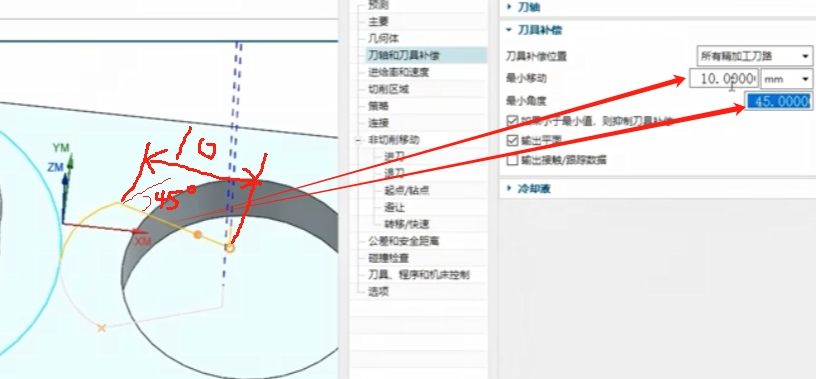This screenshot has height=379, width=816.
Task: Select 进给率和速度 in the tree
Action: pyautogui.click(x=398, y=72)
